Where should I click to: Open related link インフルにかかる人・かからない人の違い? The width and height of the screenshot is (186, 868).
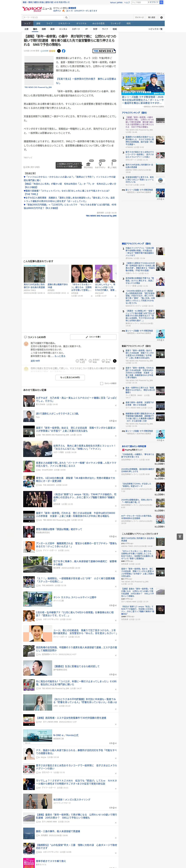(x=70, y=179)
